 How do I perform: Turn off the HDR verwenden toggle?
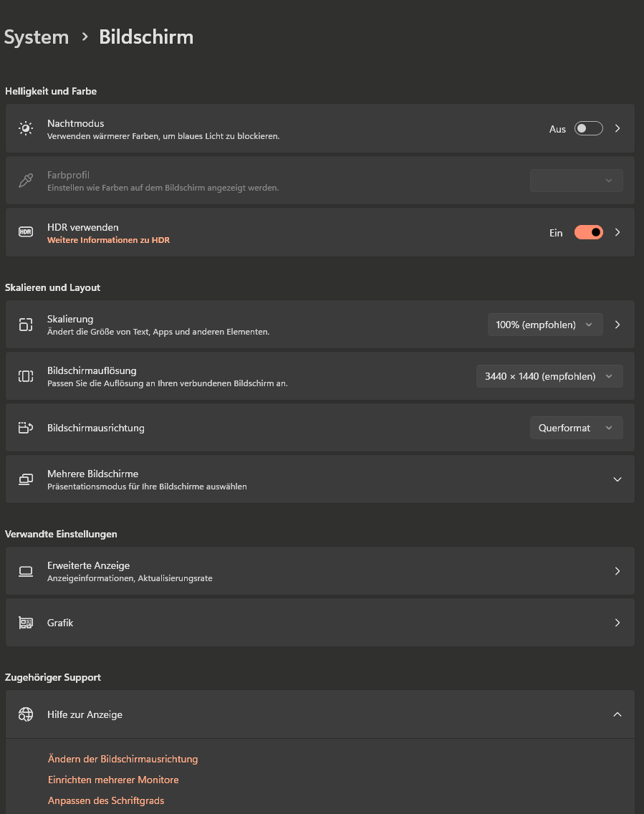tap(588, 232)
